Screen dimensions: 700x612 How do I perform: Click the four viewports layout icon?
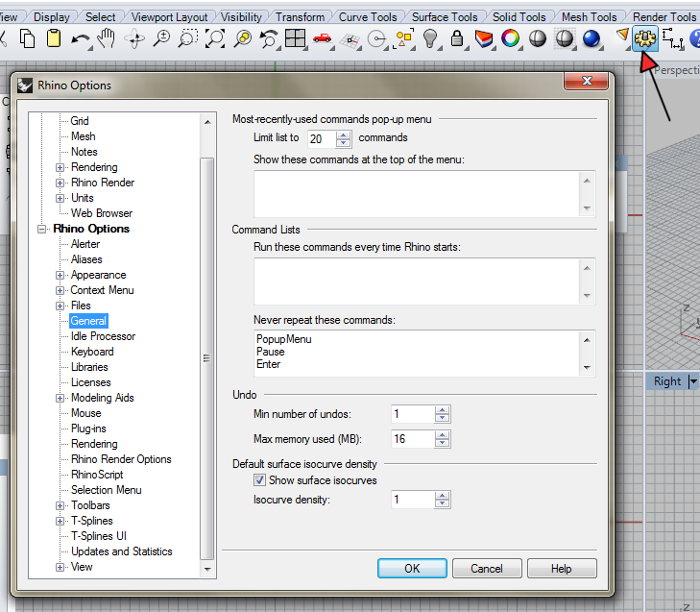coord(295,39)
